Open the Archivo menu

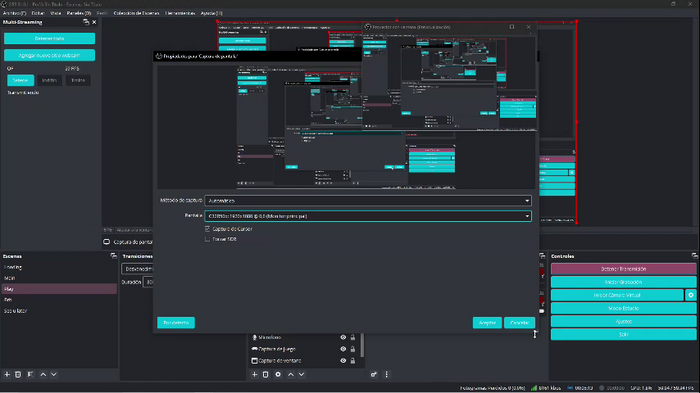coord(14,13)
